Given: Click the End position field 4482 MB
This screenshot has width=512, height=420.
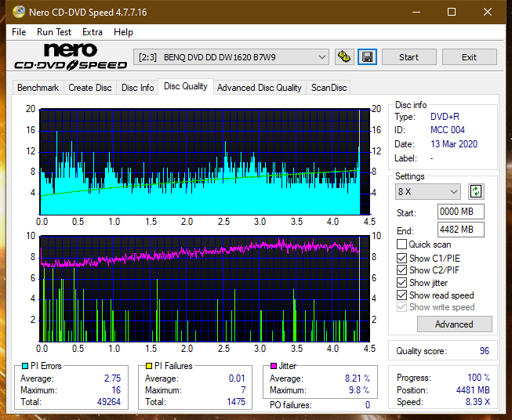Looking at the screenshot, I should (x=461, y=230).
